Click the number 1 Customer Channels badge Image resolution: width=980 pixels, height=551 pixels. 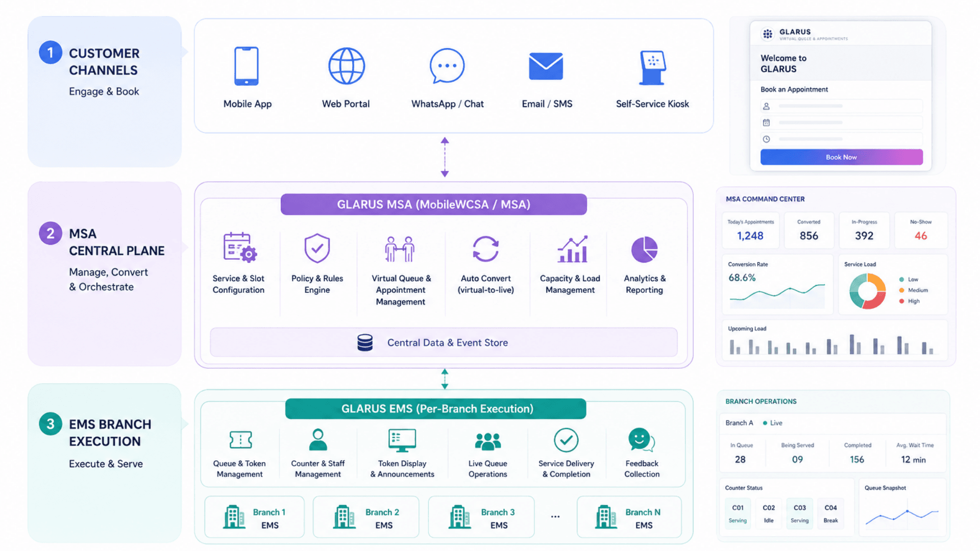tap(51, 53)
